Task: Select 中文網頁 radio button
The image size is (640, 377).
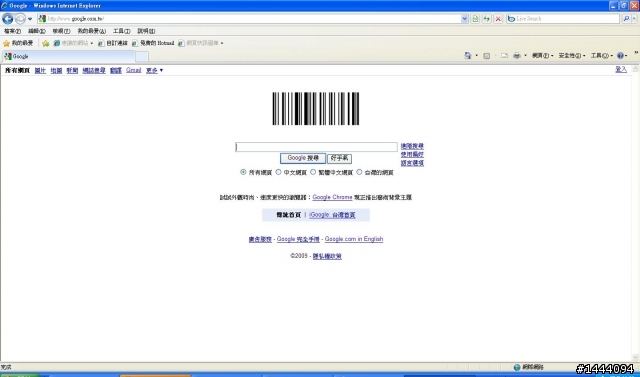Action: tap(278, 172)
